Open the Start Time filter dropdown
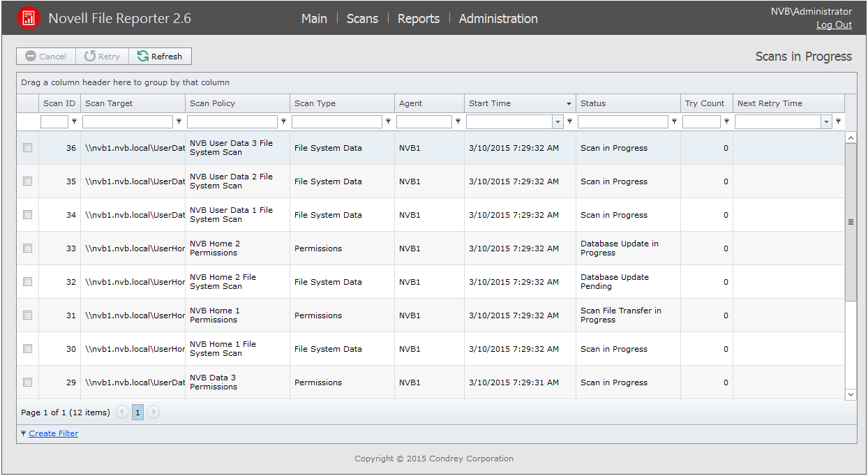Image resolution: width=868 pixels, height=476 pixels. click(x=558, y=122)
